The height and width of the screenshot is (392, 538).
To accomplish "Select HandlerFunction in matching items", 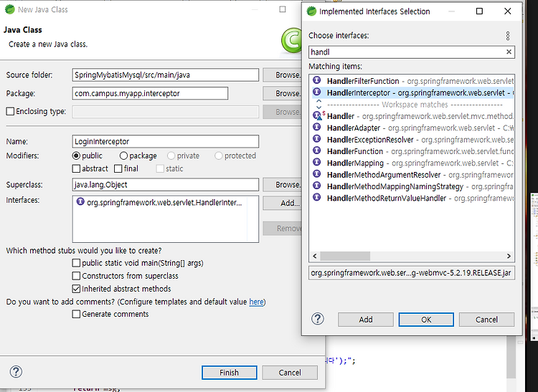I will [x=413, y=151].
